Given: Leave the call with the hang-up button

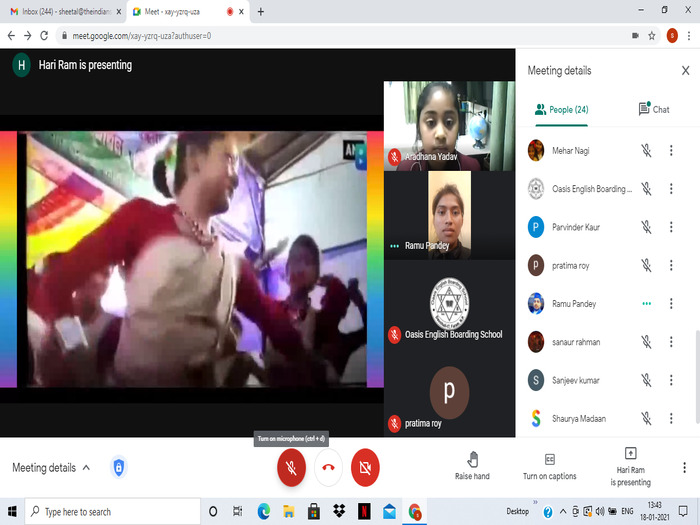Looking at the screenshot, I should click(328, 467).
